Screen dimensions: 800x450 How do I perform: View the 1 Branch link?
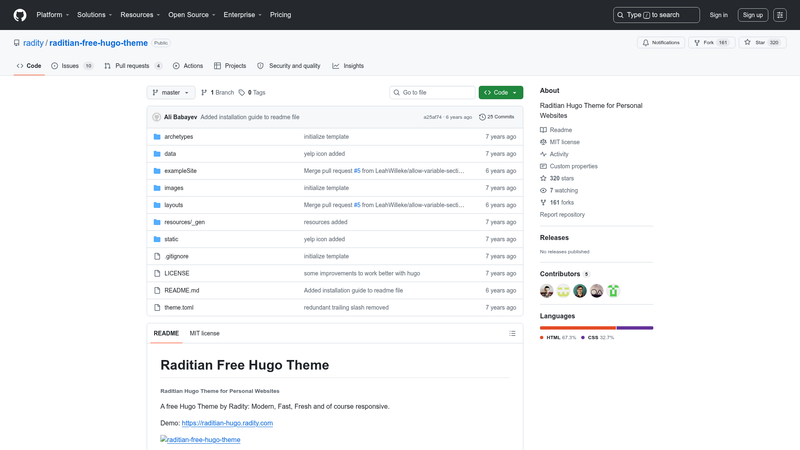click(x=217, y=92)
